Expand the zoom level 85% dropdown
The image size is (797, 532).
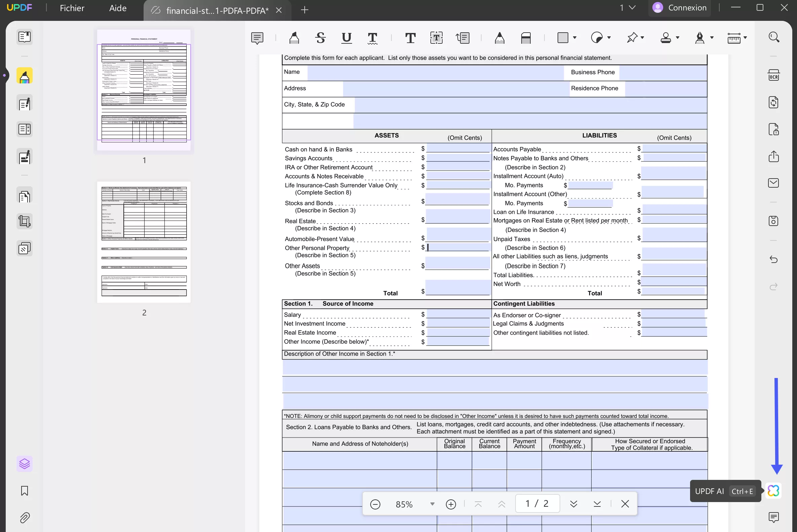click(x=432, y=504)
